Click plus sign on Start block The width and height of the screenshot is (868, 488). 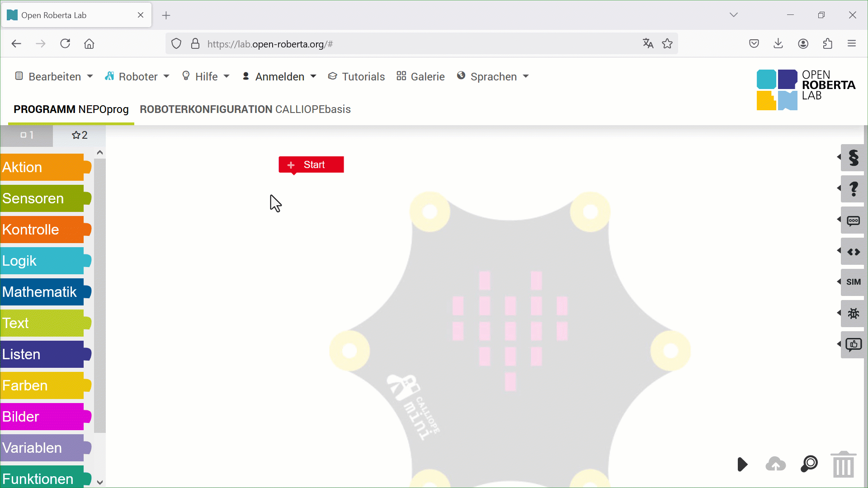tap(291, 165)
